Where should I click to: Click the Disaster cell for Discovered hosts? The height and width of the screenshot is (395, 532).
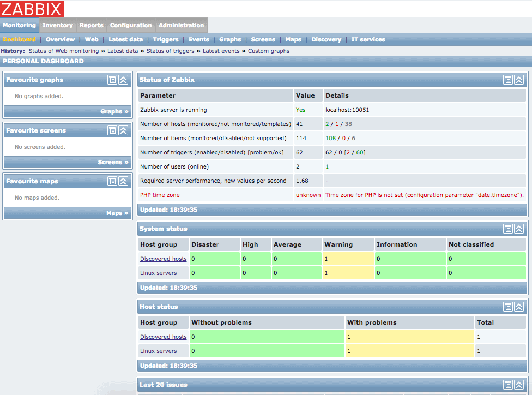(x=214, y=259)
